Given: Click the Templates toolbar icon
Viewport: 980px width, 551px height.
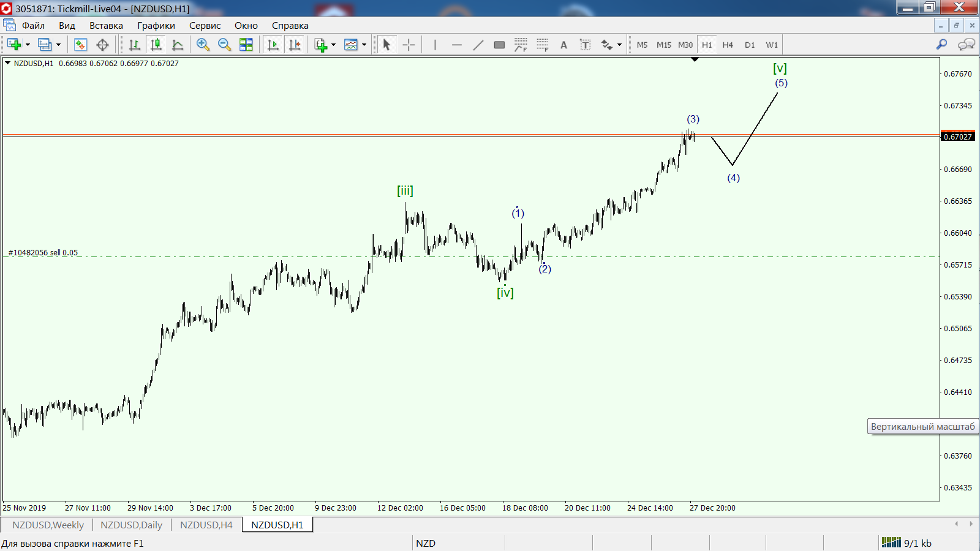Looking at the screenshot, I should (351, 45).
